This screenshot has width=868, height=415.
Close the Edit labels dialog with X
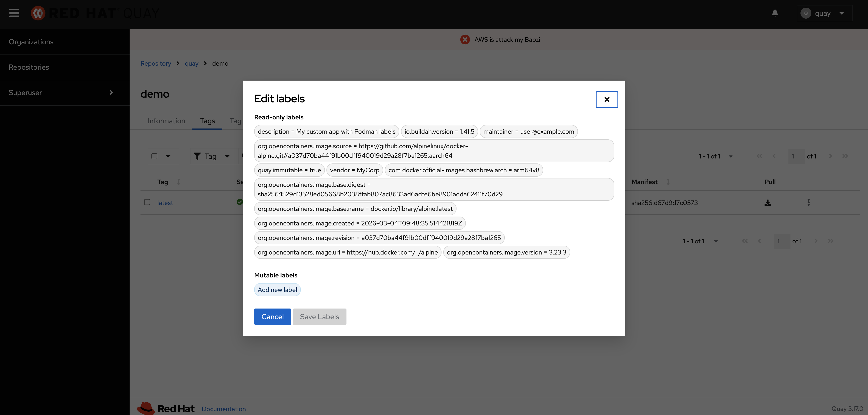(x=607, y=99)
